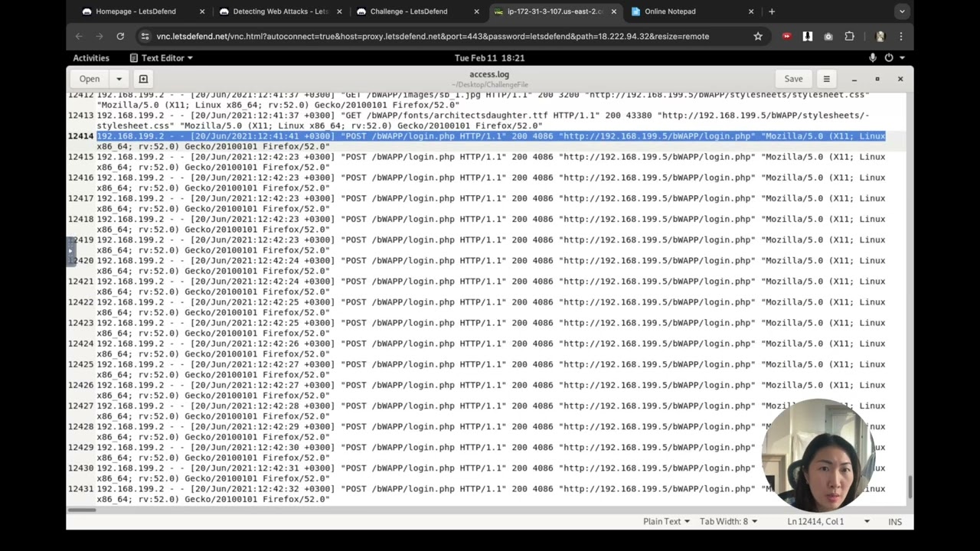Open the Text Editor application menu
This screenshot has width=980, height=551.
(161, 58)
